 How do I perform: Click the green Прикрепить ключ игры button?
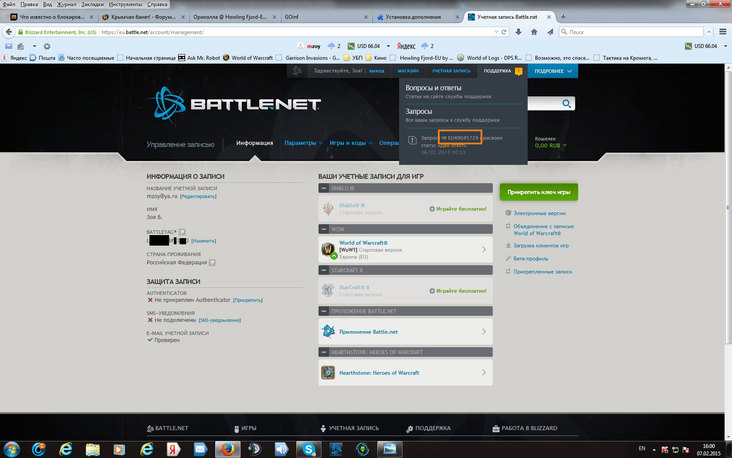[x=539, y=192]
